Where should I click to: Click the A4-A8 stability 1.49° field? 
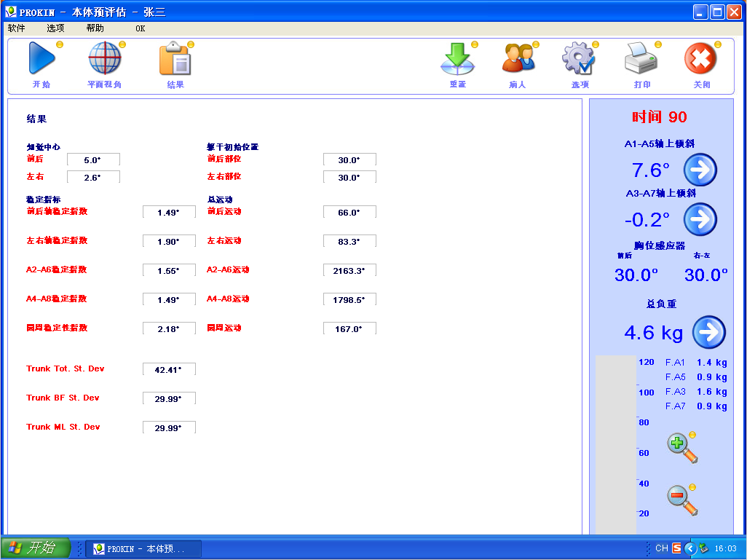tap(169, 299)
